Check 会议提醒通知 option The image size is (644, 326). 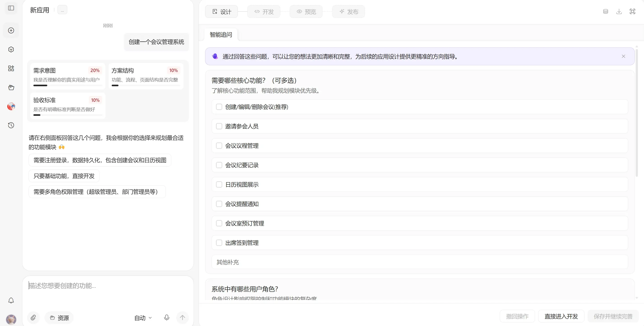click(219, 204)
